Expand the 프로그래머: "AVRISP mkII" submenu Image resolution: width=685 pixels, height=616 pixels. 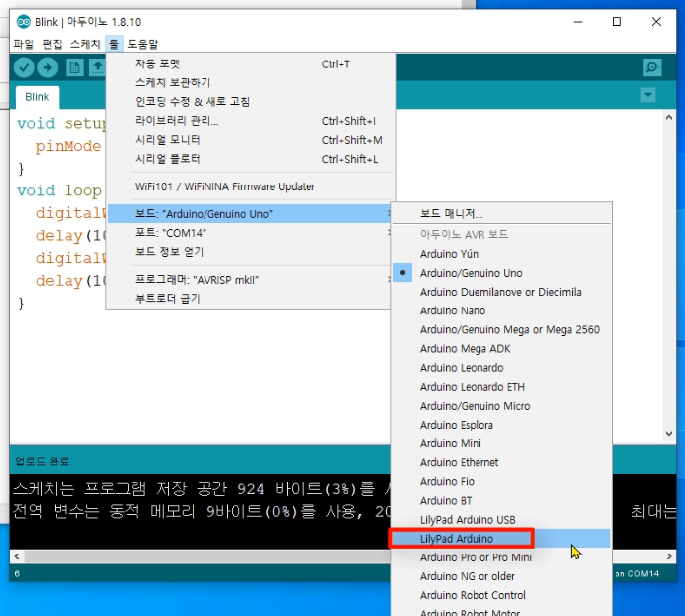click(249, 280)
